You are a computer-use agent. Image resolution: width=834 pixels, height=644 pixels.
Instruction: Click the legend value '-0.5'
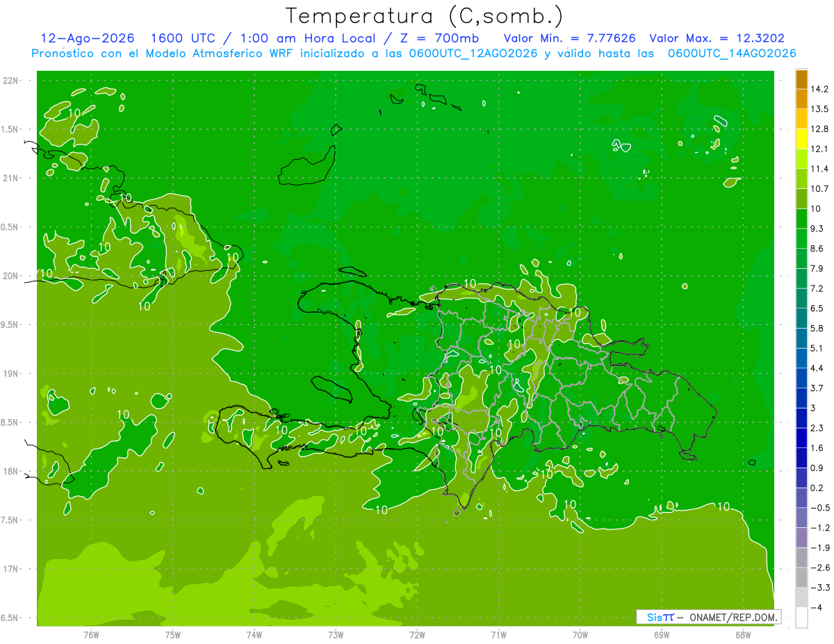click(820, 508)
